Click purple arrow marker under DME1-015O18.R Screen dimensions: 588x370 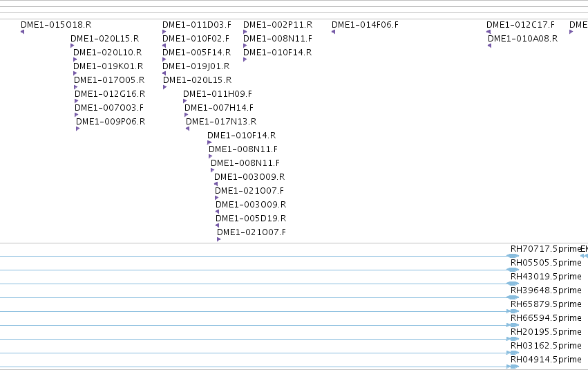[x=23, y=32]
